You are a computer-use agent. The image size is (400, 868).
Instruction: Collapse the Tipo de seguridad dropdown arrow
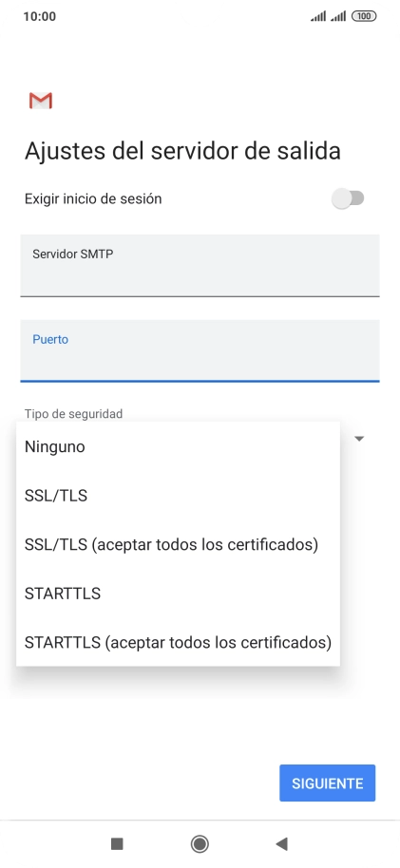(359, 439)
